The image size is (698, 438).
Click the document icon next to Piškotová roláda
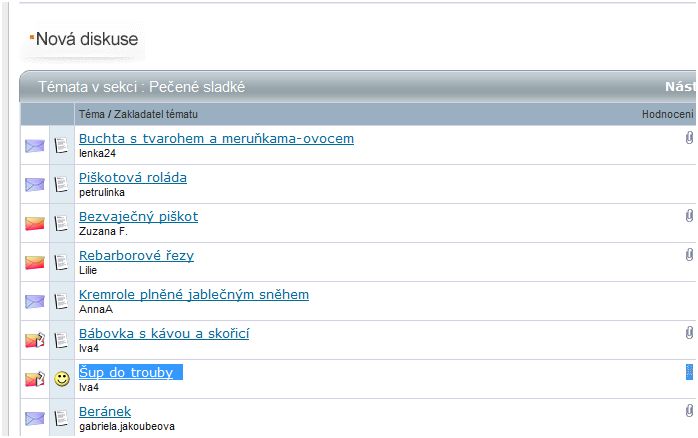click(61, 184)
